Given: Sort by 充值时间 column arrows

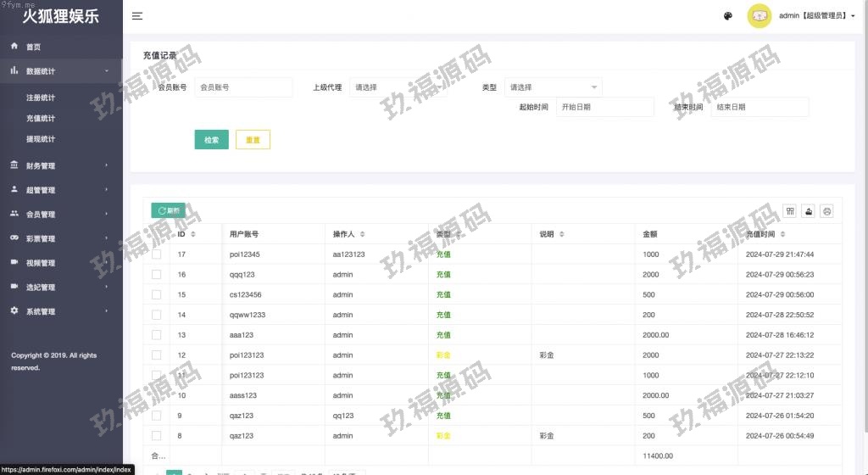Looking at the screenshot, I should coord(783,234).
